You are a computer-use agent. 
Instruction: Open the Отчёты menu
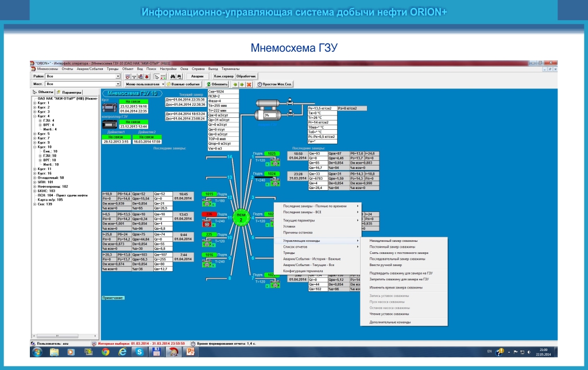(68, 69)
